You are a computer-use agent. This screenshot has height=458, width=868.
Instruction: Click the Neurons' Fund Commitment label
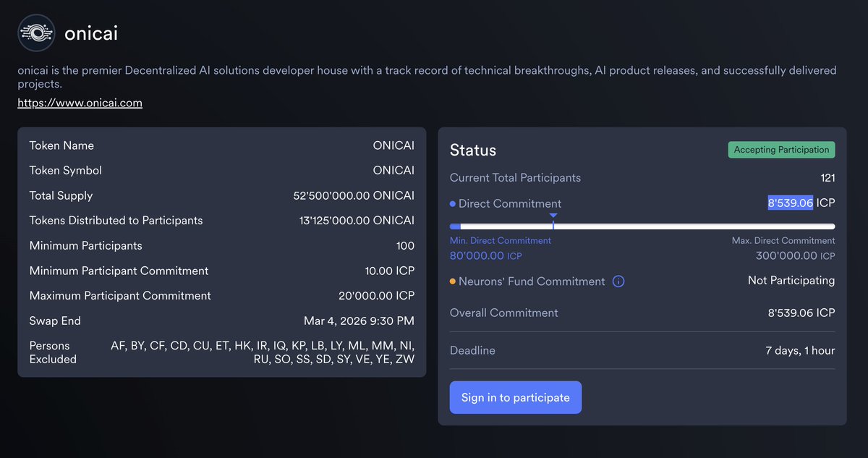[532, 281]
